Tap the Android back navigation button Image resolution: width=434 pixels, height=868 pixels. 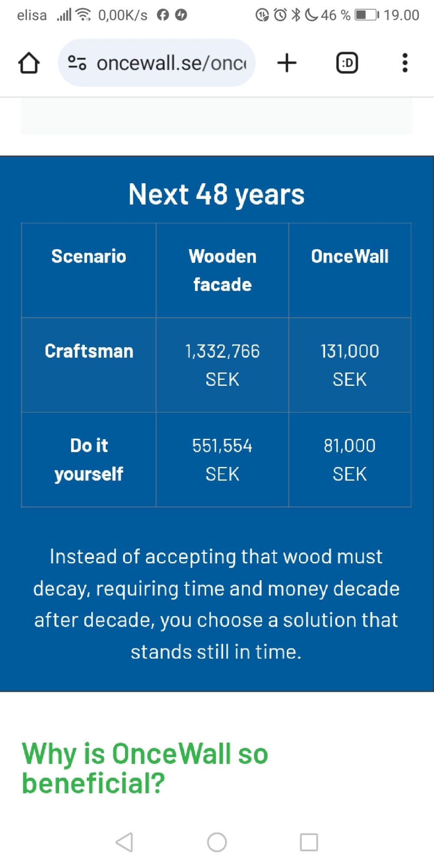[125, 842]
